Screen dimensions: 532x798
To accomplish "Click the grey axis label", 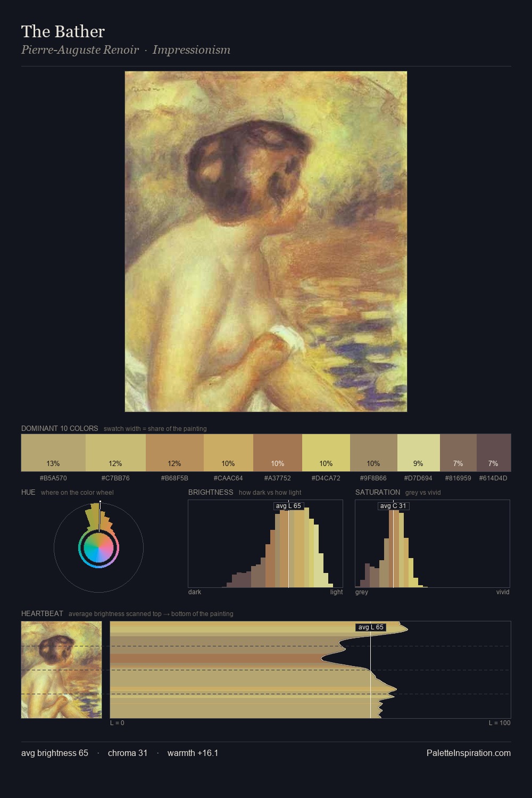I will pyautogui.click(x=362, y=592).
